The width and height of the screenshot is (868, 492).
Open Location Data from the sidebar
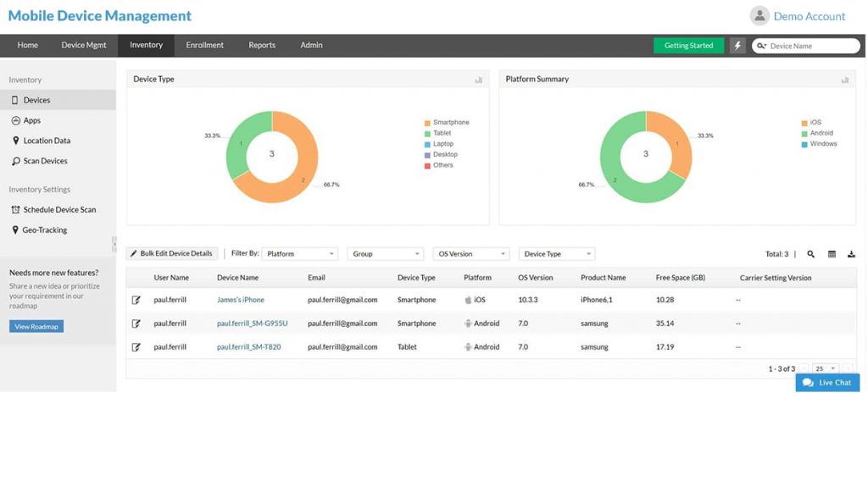(x=15, y=141)
